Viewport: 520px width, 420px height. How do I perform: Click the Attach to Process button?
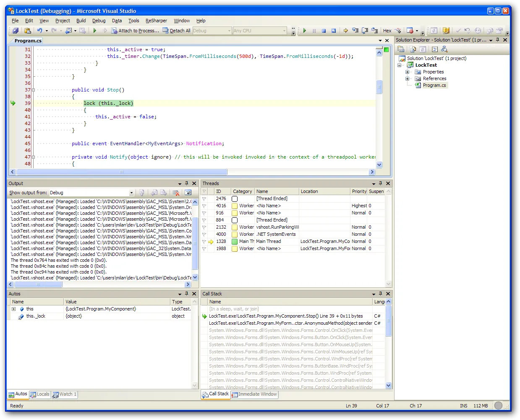[x=135, y=31]
